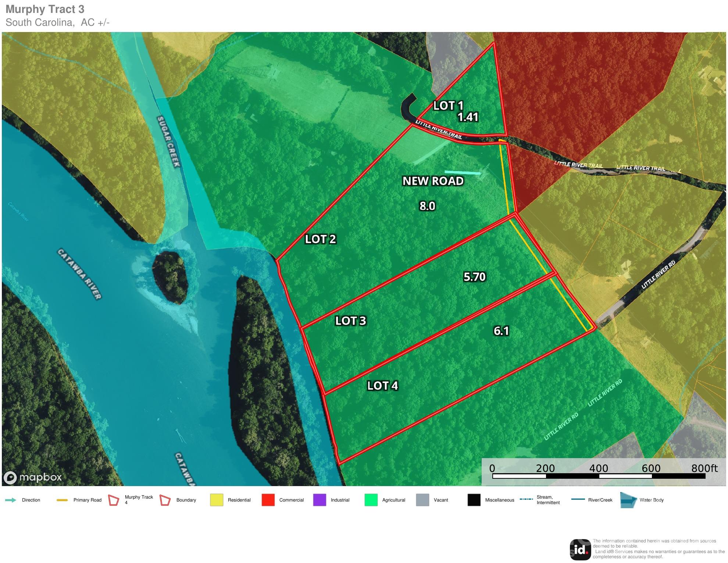
Task: Click the LOT 3 parcel label
Action: 351,321
